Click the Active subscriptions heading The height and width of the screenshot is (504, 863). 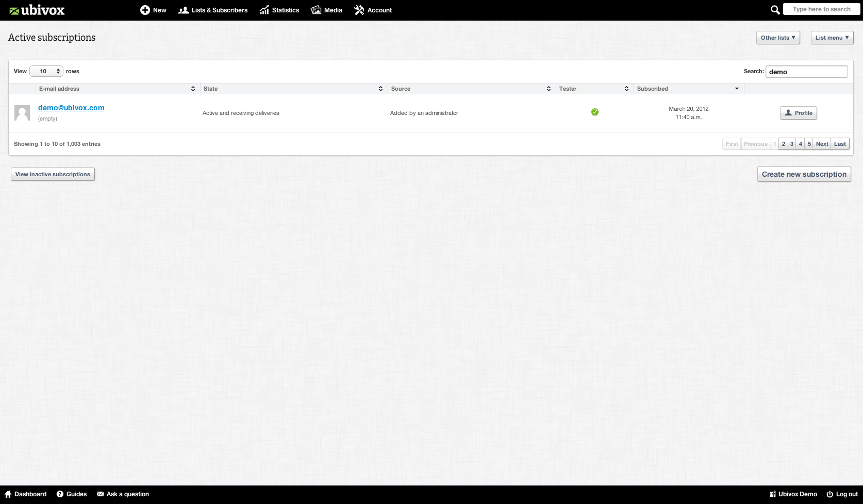click(x=52, y=38)
